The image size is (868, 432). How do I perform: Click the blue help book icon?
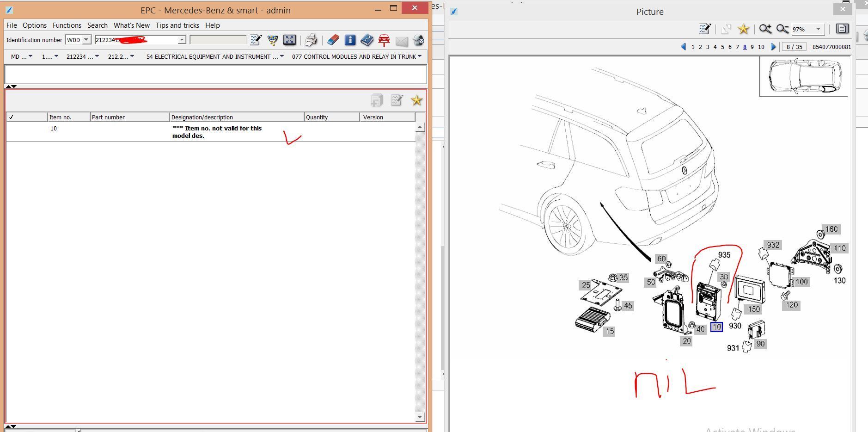click(x=367, y=40)
